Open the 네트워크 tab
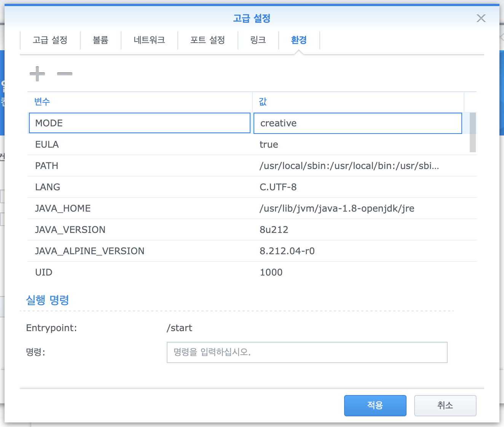504x427 pixels. 149,40
